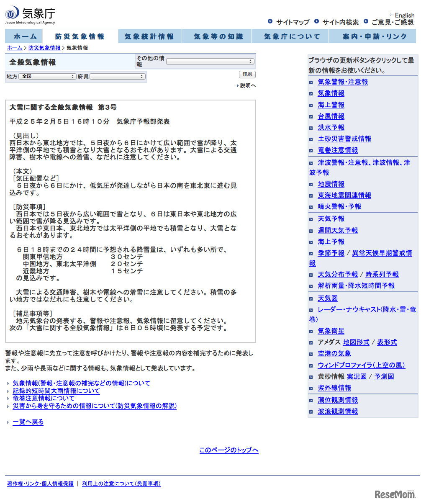Open 洪水予報 sidebar link
The image size is (421, 504).
click(331, 128)
